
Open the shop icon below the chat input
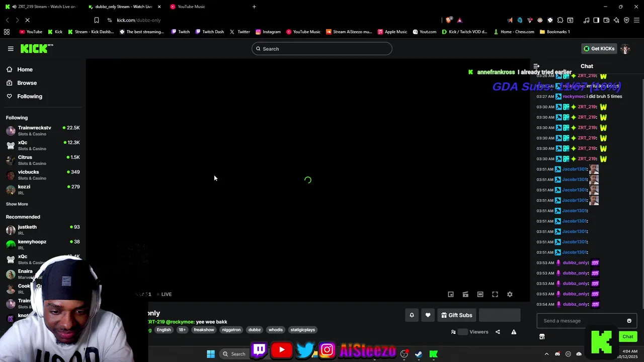pos(542,337)
